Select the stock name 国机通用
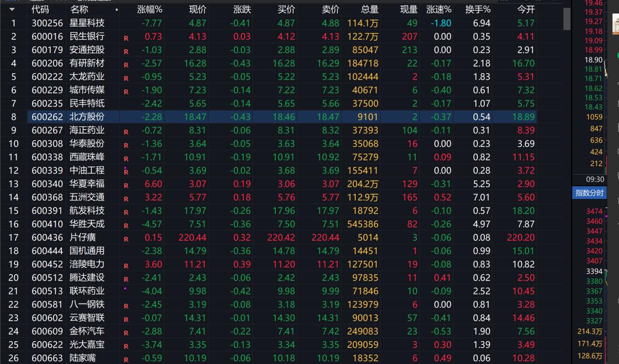The image size is (619, 364). 87,251
